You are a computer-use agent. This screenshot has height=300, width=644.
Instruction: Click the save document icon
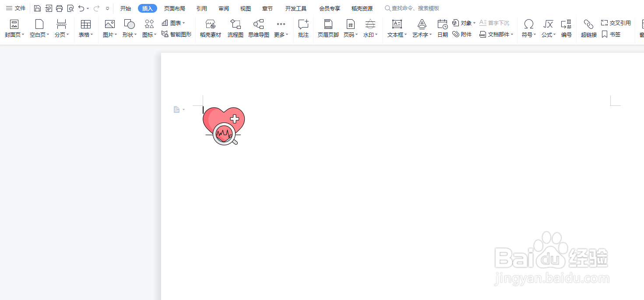(38, 8)
